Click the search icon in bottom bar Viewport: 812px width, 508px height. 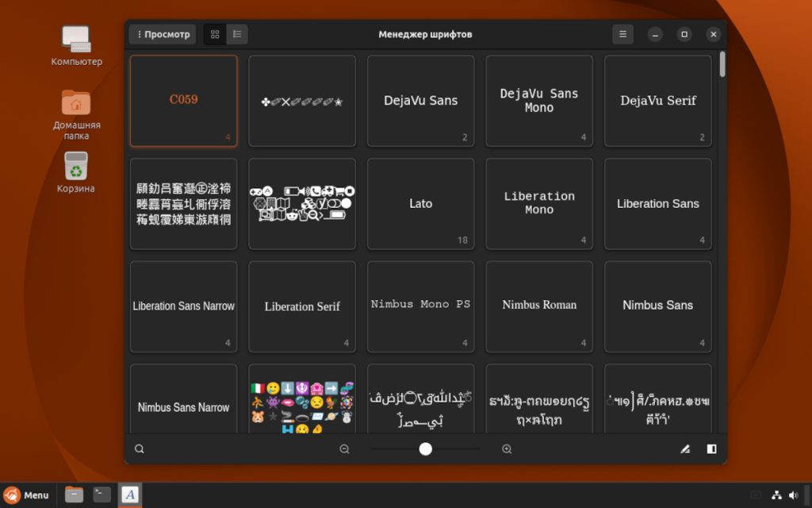tap(140, 449)
